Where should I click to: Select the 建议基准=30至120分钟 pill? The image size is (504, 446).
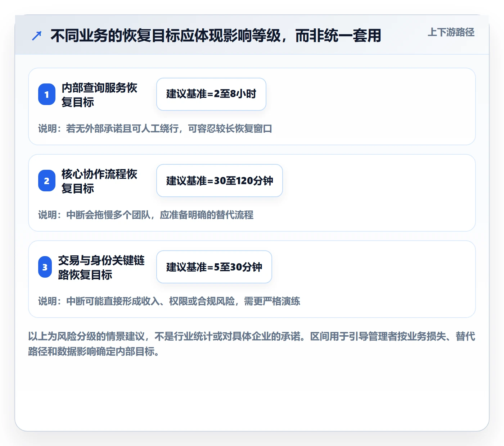click(x=220, y=181)
